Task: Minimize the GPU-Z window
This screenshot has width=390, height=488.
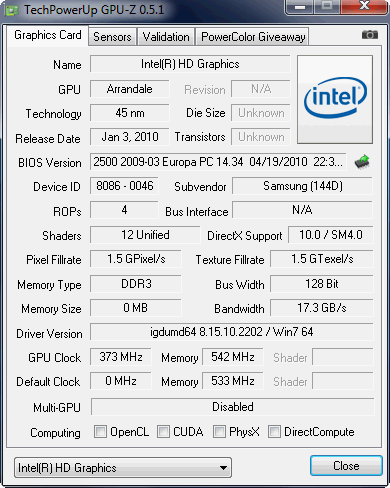Action: tap(300, 7)
